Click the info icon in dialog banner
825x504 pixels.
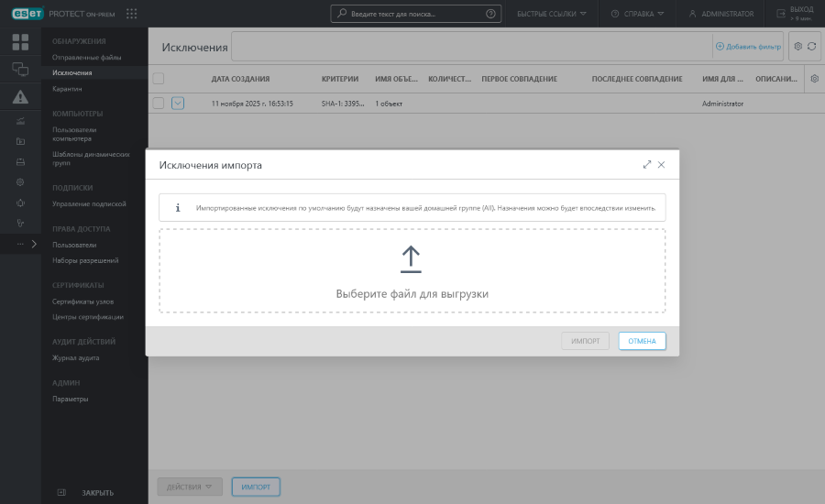178,208
